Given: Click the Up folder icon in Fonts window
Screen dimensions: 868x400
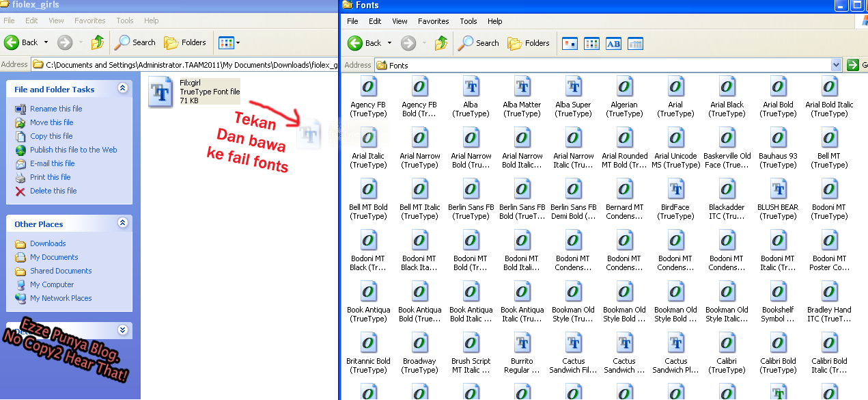Looking at the screenshot, I should click(x=441, y=43).
